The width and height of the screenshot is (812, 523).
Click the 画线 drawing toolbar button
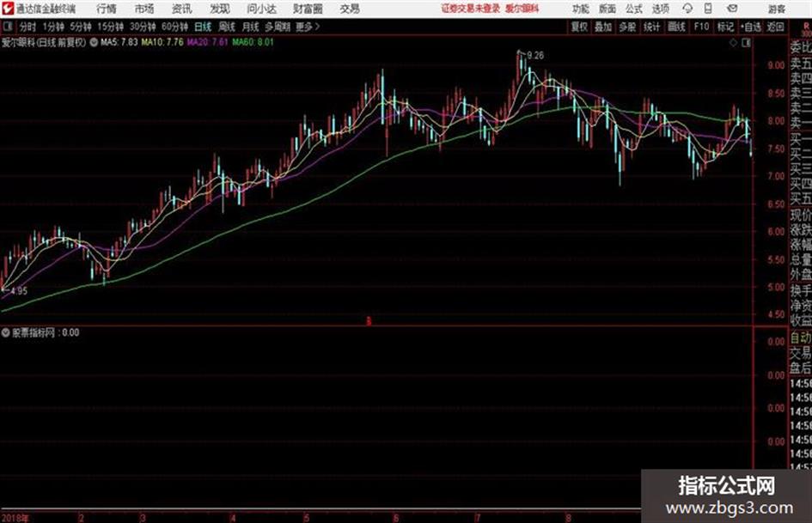676,27
